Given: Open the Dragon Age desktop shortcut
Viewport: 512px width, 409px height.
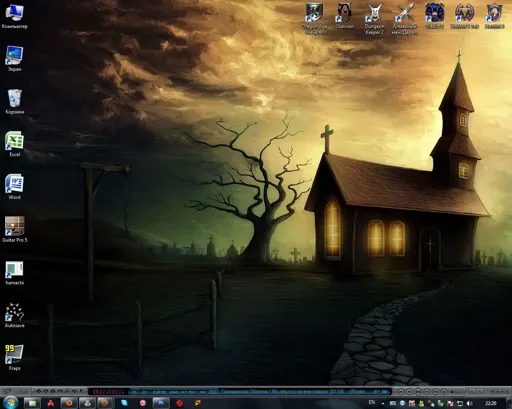Looking at the screenshot, I should point(314,18).
